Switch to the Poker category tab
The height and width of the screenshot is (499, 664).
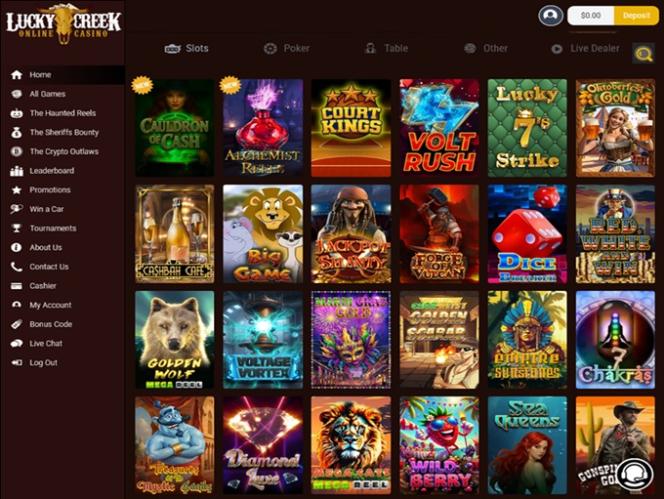click(286, 48)
